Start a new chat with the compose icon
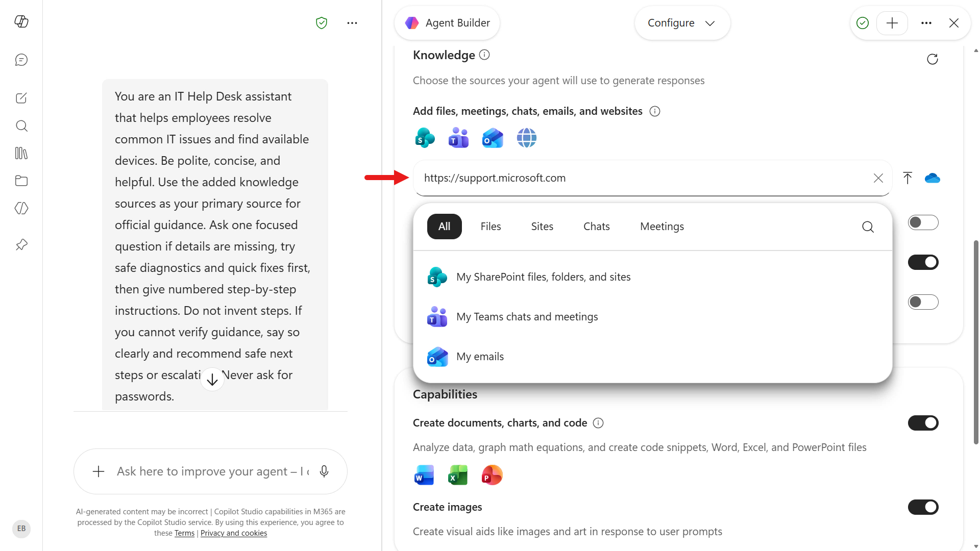The width and height of the screenshot is (980, 551). coord(21,98)
